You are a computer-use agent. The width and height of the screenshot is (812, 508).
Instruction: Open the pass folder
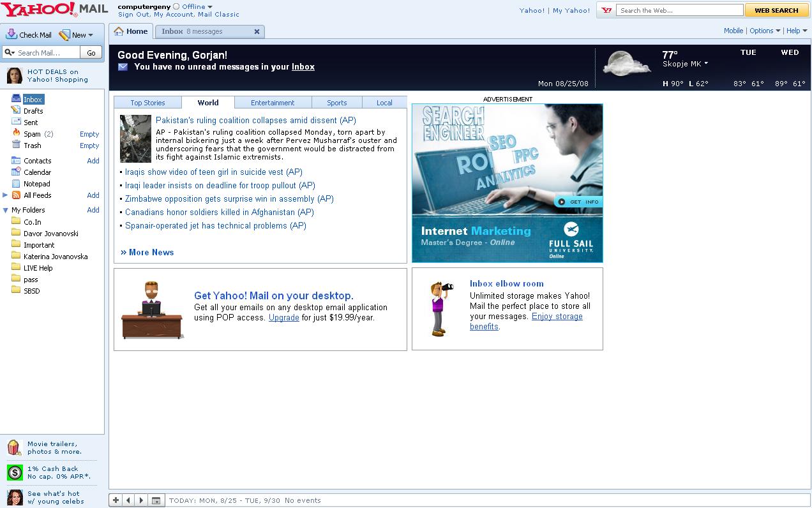(31, 280)
